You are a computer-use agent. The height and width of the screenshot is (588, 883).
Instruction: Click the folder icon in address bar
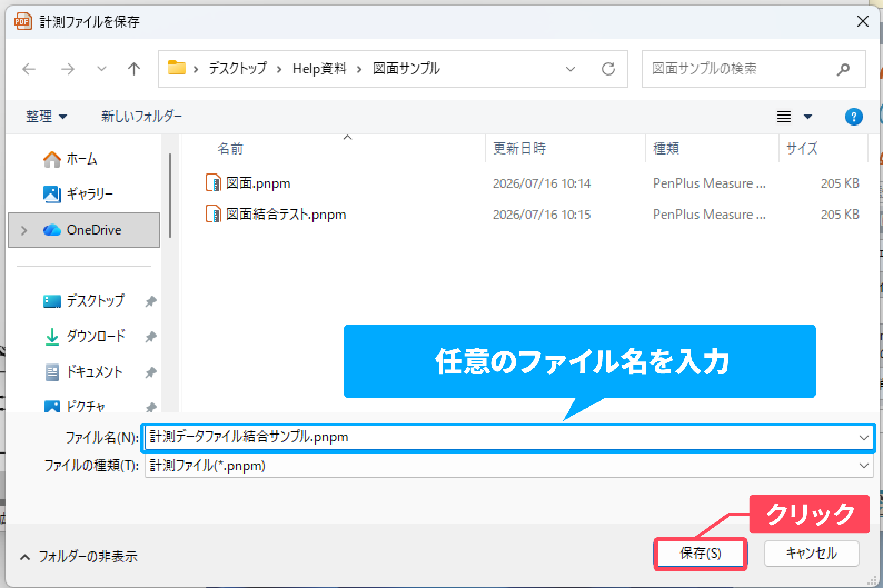pos(176,68)
